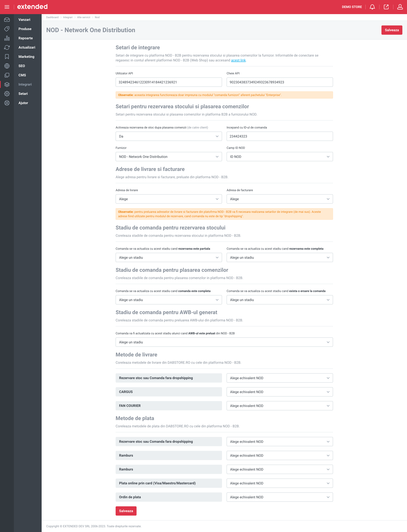The height and width of the screenshot is (532, 407).
Task: Click the FAN COURIER delivery method label
Action: (169, 406)
